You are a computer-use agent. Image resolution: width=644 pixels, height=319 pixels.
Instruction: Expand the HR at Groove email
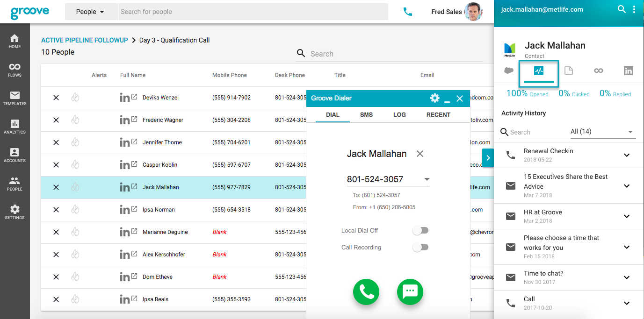[x=627, y=216]
